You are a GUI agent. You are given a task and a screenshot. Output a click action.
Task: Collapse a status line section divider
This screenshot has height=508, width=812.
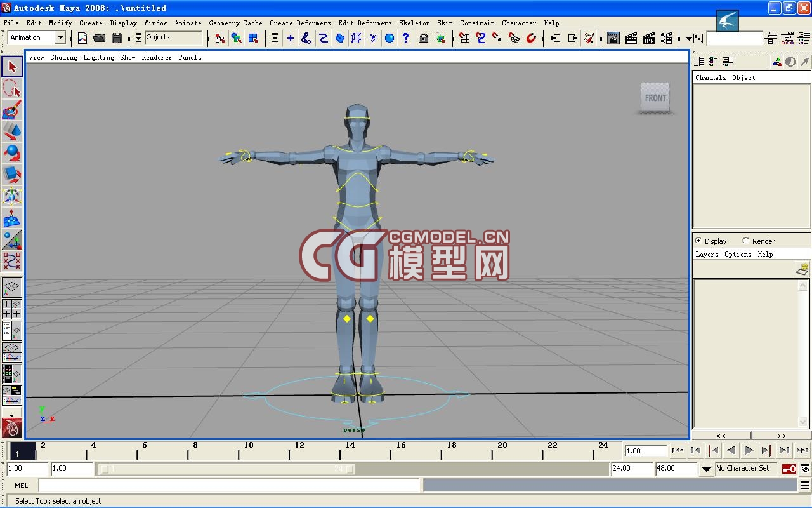[x=129, y=38]
